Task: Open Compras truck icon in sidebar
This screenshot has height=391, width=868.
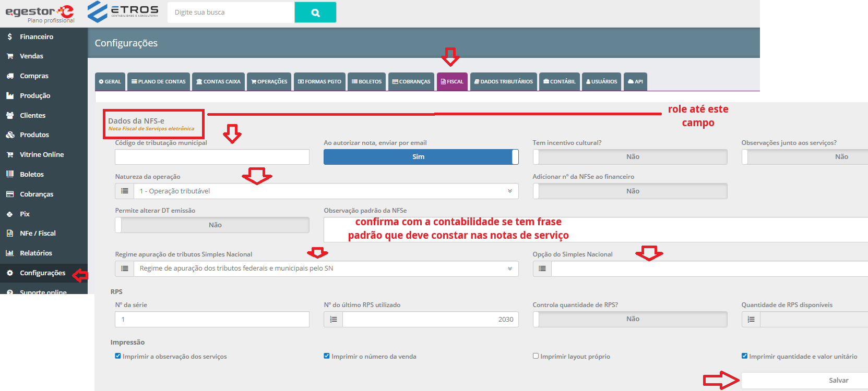Action: (10, 76)
